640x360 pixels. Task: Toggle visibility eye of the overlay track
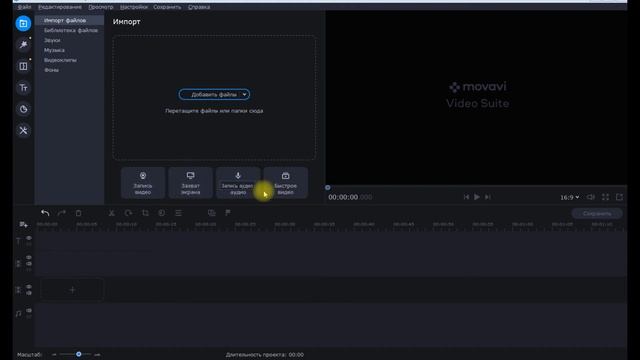pos(29,258)
